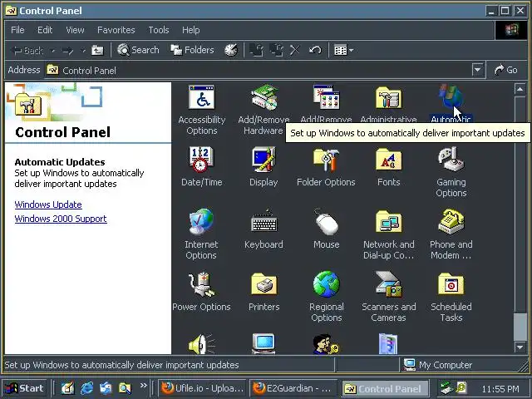Open Scanners and Cameras icon
Image resolution: width=532 pixels, height=399 pixels.
click(388, 284)
